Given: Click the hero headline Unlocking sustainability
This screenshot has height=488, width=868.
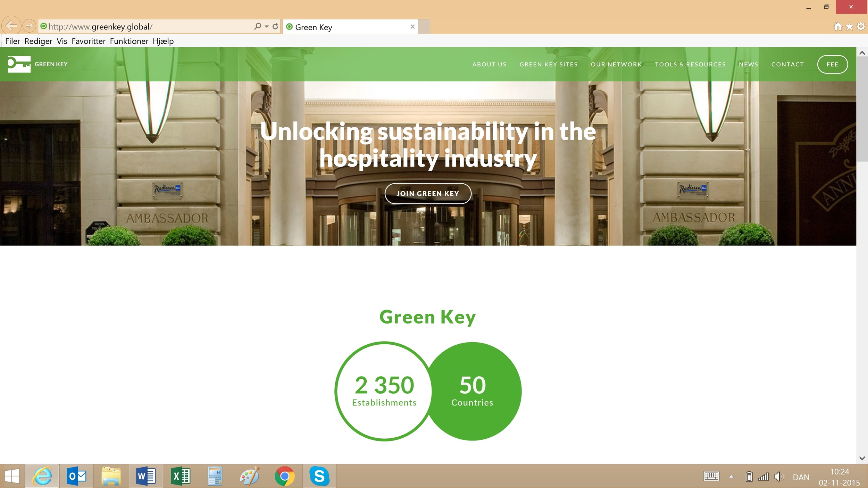Looking at the screenshot, I should pos(428,145).
